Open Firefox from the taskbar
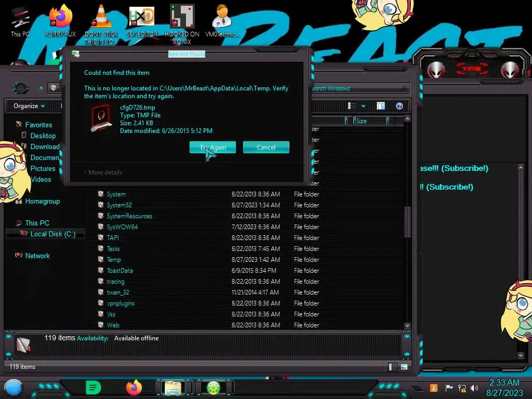Image resolution: width=532 pixels, height=399 pixels. [x=134, y=388]
